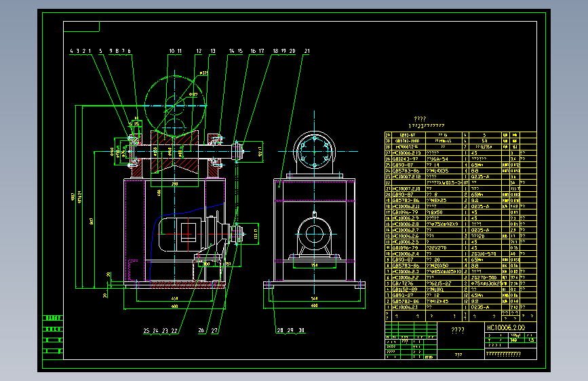Click part code HC10006.2.9 in parts list

[x=406, y=218]
